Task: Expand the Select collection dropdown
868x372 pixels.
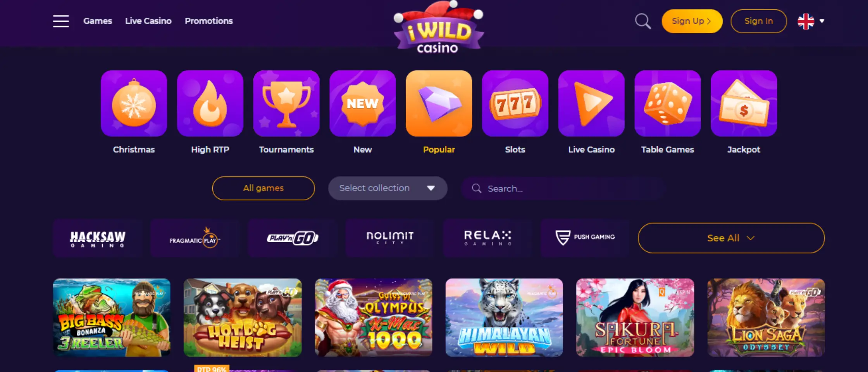Action: [x=387, y=188]
